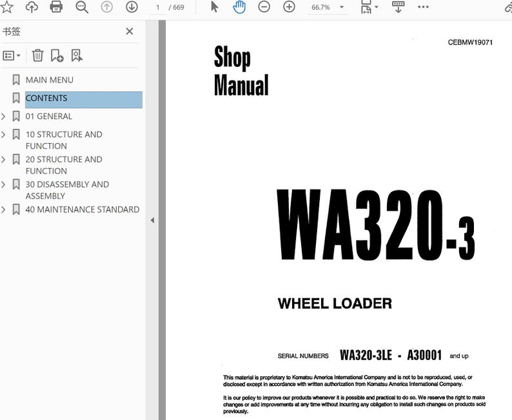Click the A30001 serial number text
The image size is (512, 420).
[424, 355]
